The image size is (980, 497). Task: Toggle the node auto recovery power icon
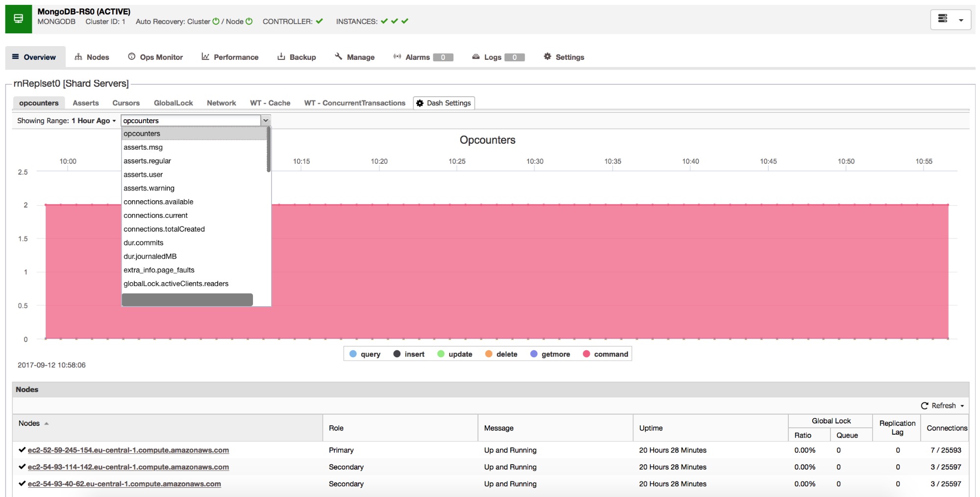(249, 21)
